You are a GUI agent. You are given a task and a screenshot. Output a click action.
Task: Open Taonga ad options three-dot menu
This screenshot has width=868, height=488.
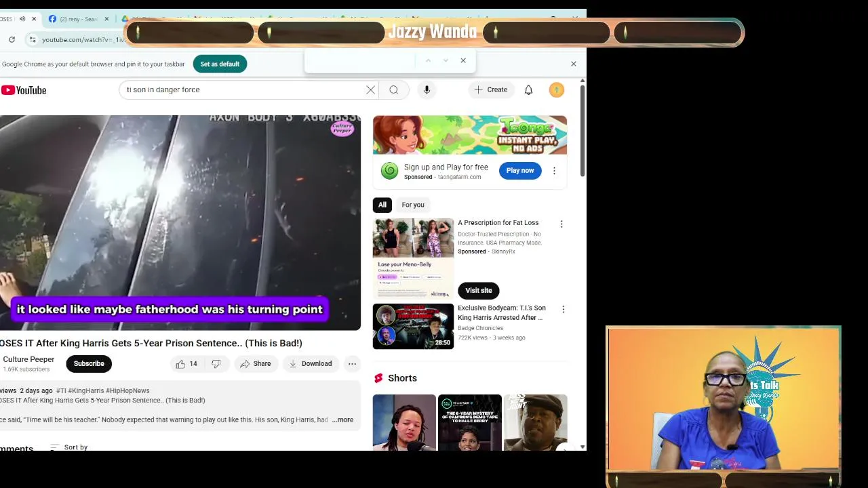tap(554, 171)
